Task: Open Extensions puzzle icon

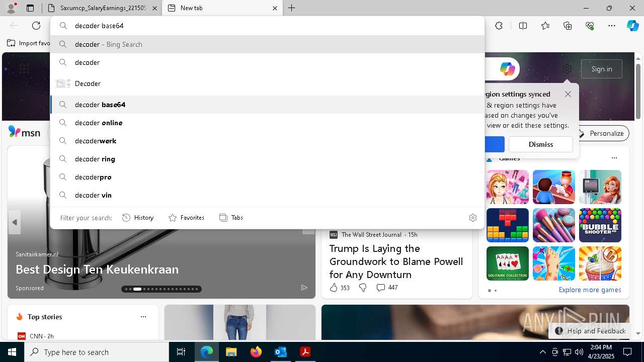Action: [x=499, y=26]
